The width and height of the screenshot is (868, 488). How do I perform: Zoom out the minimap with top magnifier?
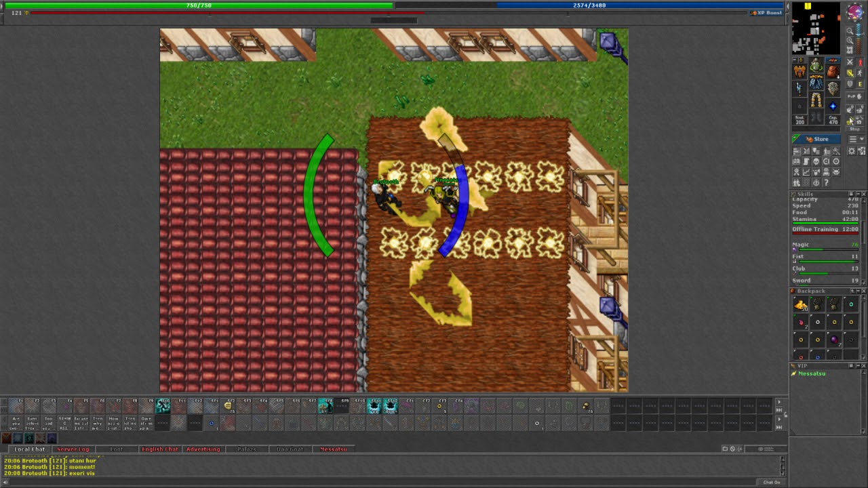850,31
